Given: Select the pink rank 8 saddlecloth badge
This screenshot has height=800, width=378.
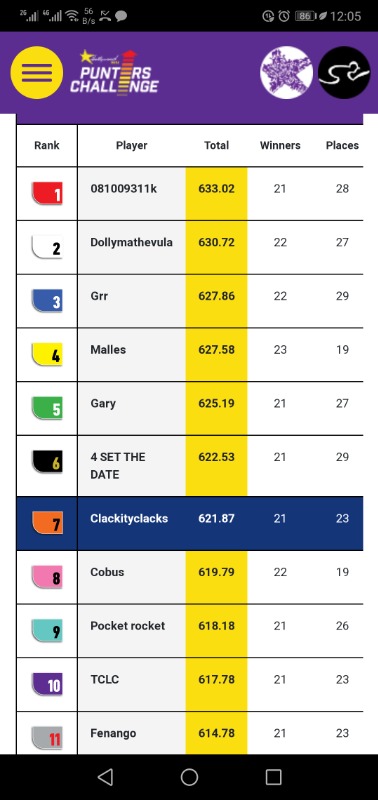Looking at the screenshot, I should tap(47, 577).
